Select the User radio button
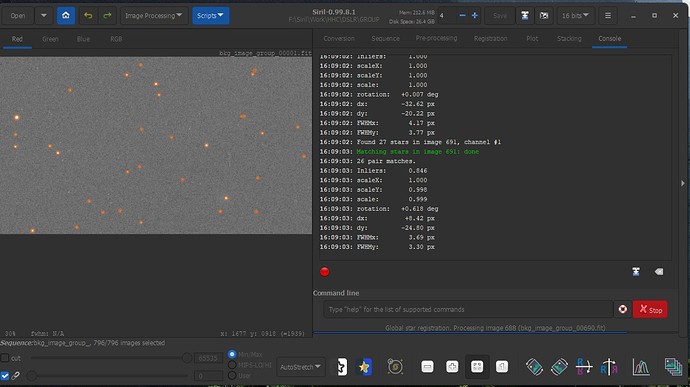690x387 pixels. pyautogui.click(x=232, y=376)
